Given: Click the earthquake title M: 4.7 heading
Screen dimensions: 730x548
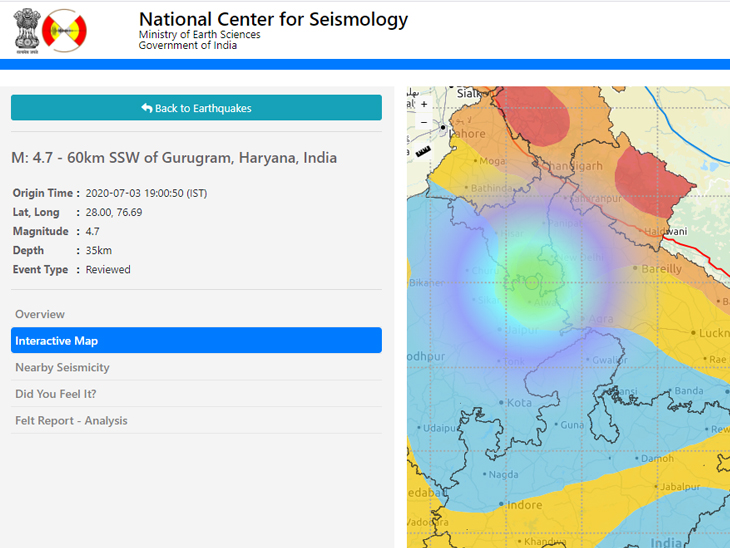Looking at the screenshot, I should tap(174, 158).
